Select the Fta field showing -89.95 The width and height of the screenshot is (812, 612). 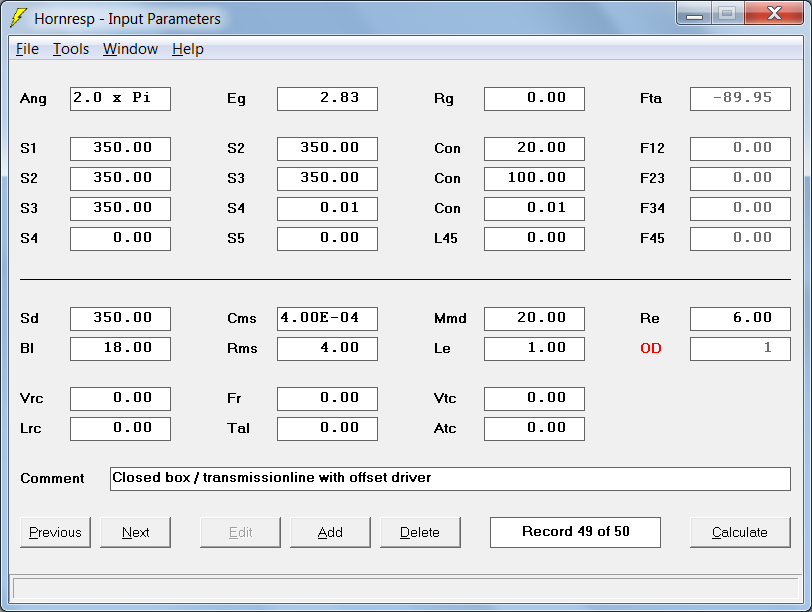741,98
